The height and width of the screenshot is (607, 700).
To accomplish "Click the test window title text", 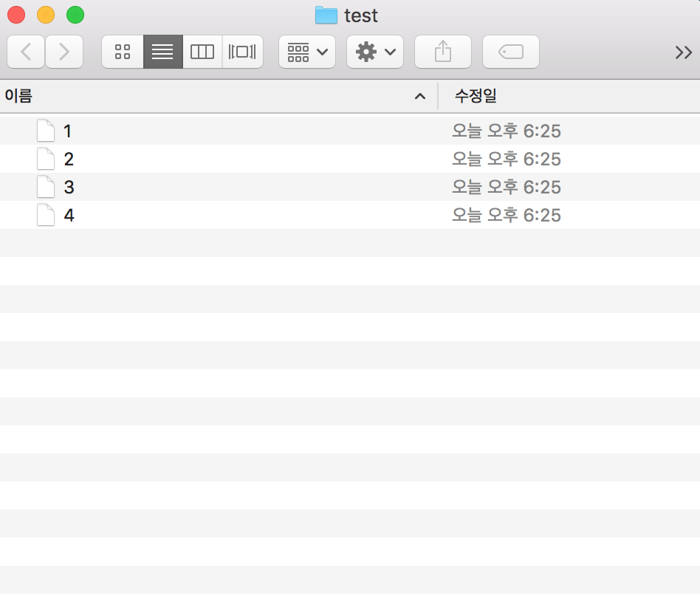I will 361,16.
